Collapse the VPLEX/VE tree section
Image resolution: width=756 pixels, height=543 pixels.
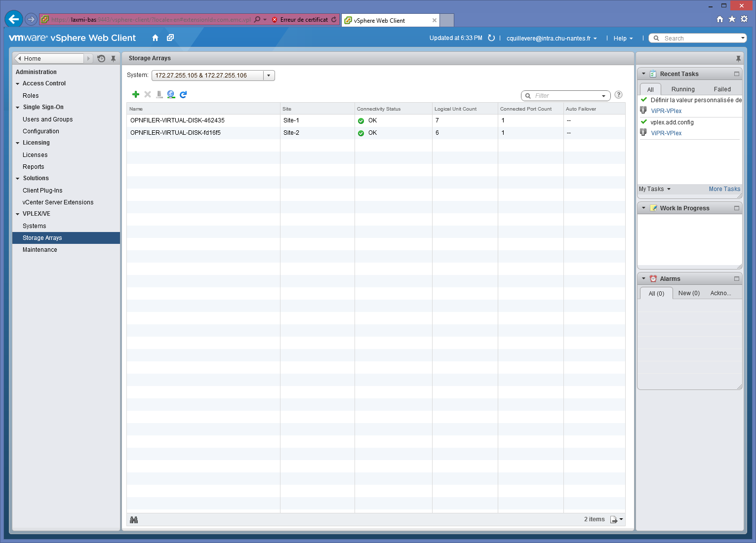coord(18,214)
